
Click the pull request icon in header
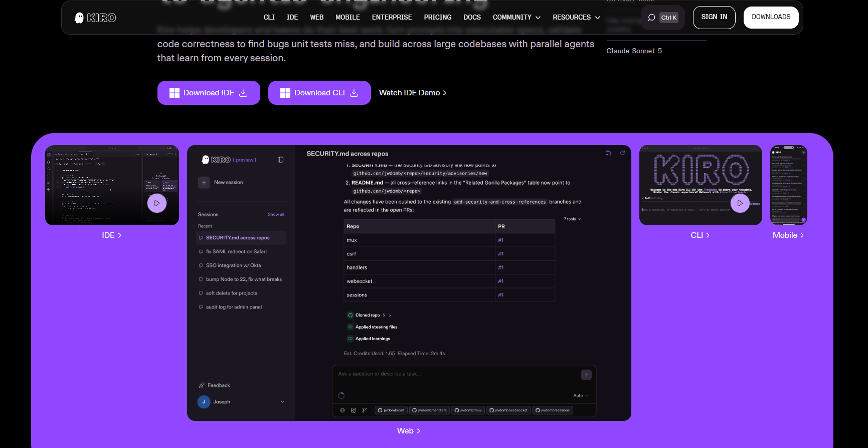pyautogui.click(x=608, y=153)
